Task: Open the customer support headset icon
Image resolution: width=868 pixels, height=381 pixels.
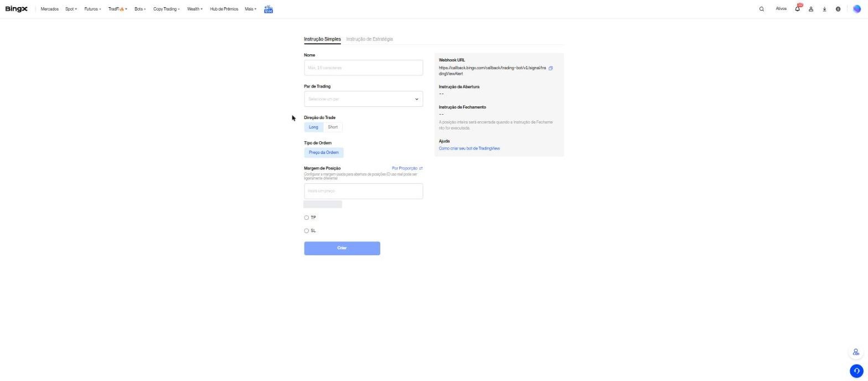Action: click(856, 371)
